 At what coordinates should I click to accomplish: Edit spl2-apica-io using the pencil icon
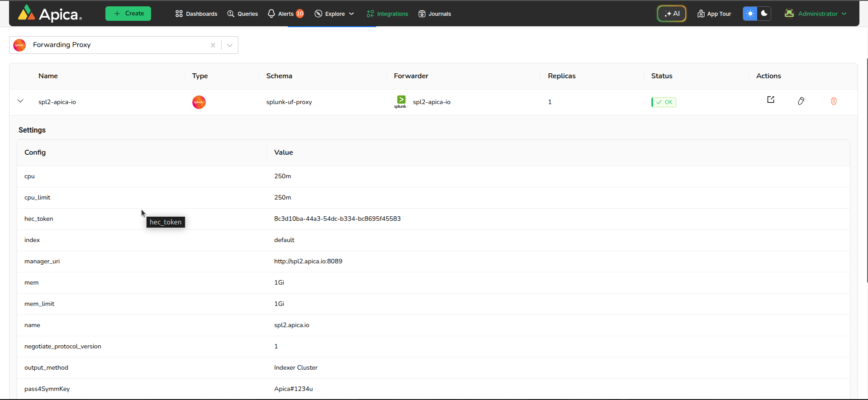point(801,101)
